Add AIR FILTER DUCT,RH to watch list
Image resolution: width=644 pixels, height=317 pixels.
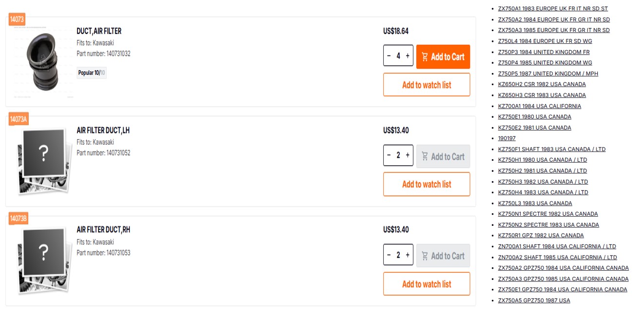pyautogui.click(x=427, y=284)
